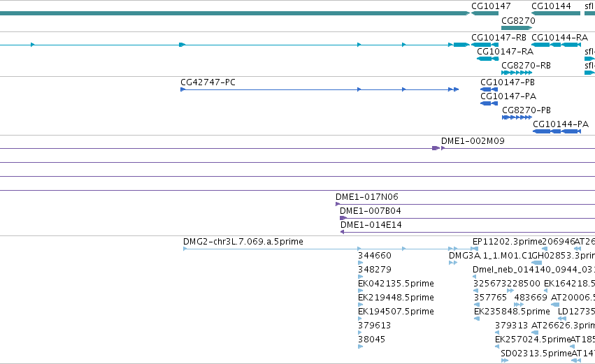Select the EK042135.5prime EST
595x364 pixels.
click(396, 284)
